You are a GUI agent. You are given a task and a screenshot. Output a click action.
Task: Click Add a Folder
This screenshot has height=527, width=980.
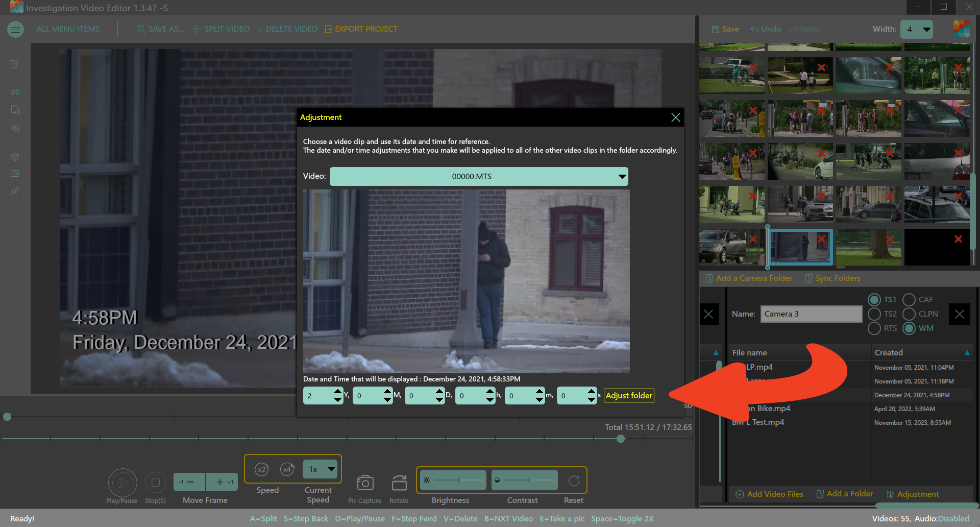845,494
